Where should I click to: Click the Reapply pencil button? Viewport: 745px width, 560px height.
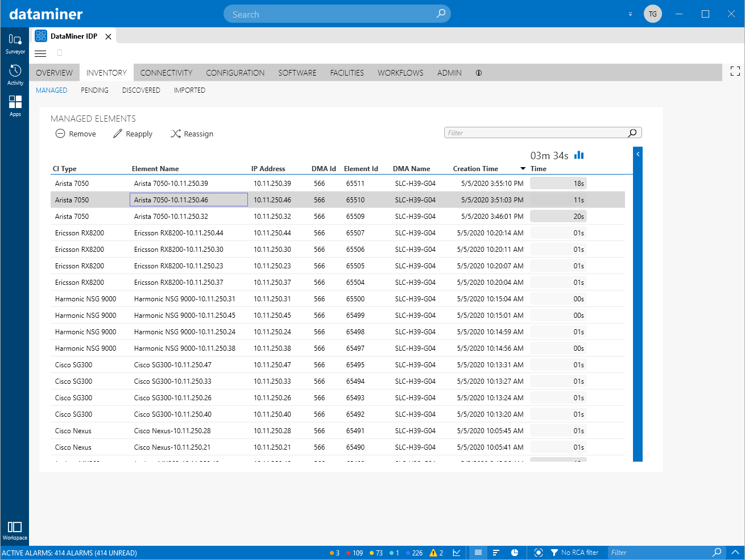click(133, 134)
